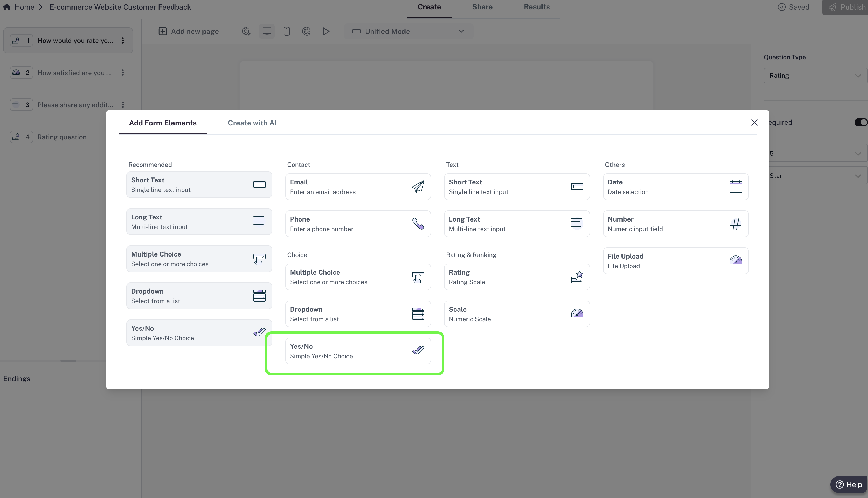Screen dimensions: 868x498
Task: Open the Unified Mode dropdown
Action: (x=408, y=31)
